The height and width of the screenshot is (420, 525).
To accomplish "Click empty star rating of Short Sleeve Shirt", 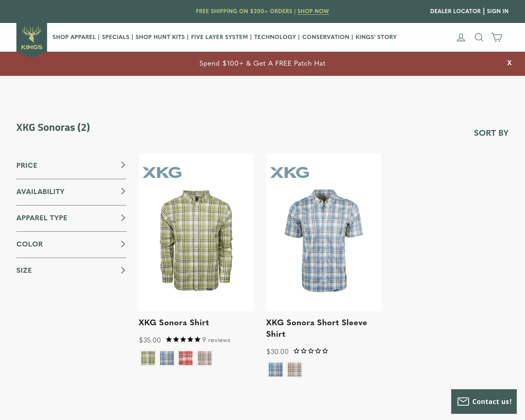I will tap(311, 351).
